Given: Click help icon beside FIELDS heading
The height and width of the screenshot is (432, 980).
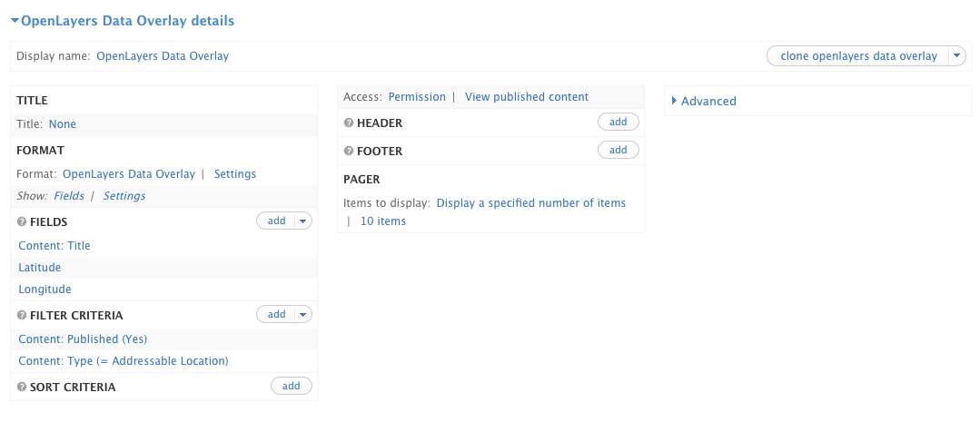Looking at the screenshot, I should (22, 221).
